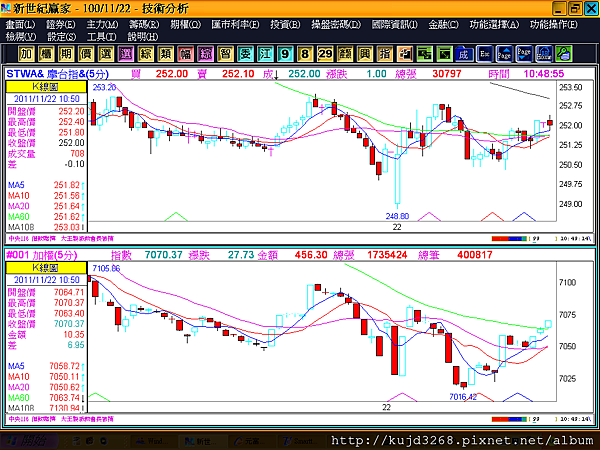
Task: Click the 29 toolbar icon
Action: tap(325, 54)
